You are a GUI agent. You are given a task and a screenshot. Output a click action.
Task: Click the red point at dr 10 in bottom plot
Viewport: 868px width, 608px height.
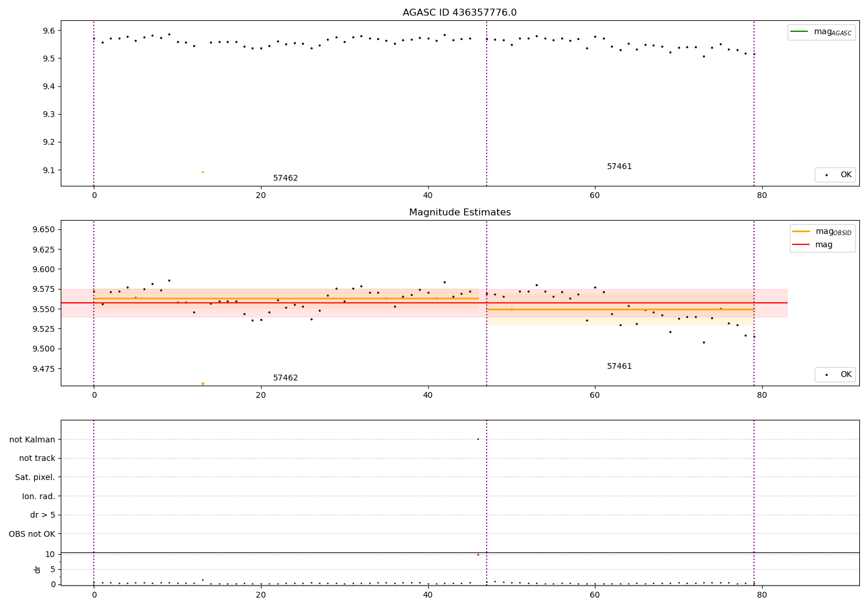coord(478,555)
